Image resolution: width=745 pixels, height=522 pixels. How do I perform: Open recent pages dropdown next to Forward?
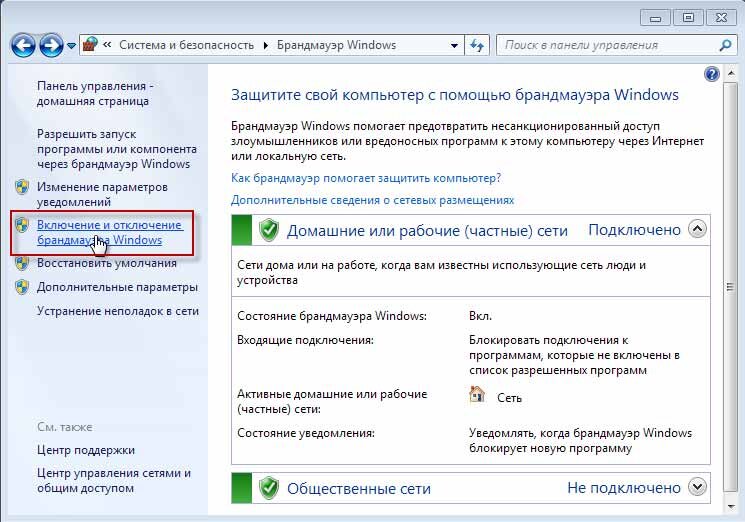point(71,46)
